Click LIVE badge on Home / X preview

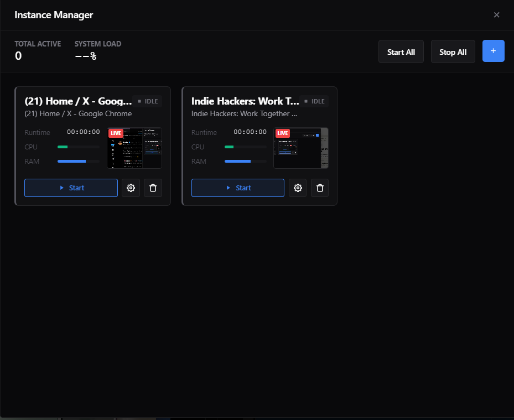(116, 133)
